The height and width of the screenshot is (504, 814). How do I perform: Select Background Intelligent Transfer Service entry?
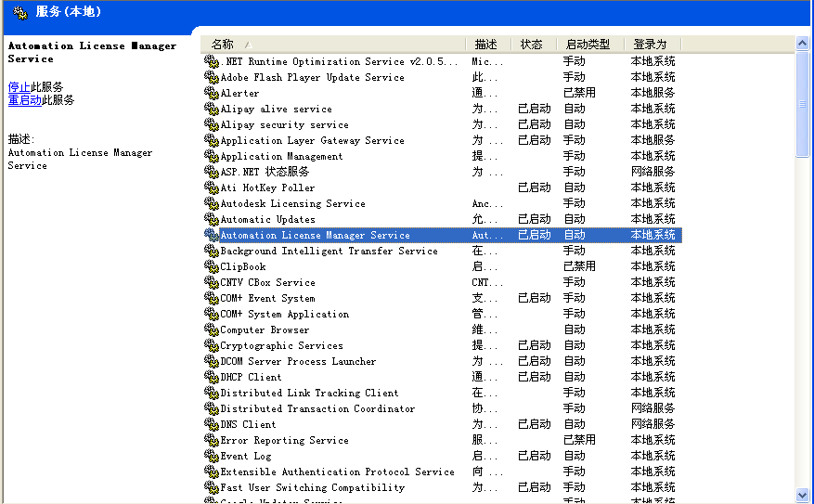329,251
